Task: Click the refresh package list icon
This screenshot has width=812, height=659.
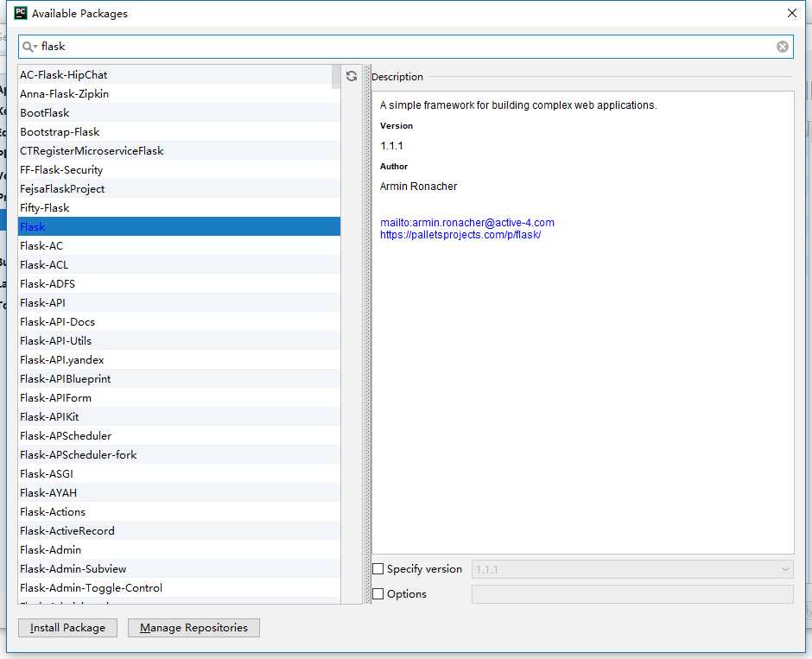Action: click(x=352, y=76)
